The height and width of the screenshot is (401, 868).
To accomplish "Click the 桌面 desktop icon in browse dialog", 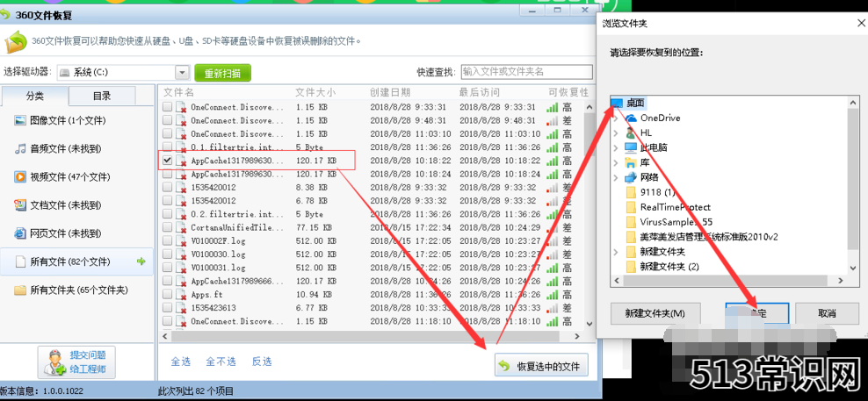I will [617, 103].
